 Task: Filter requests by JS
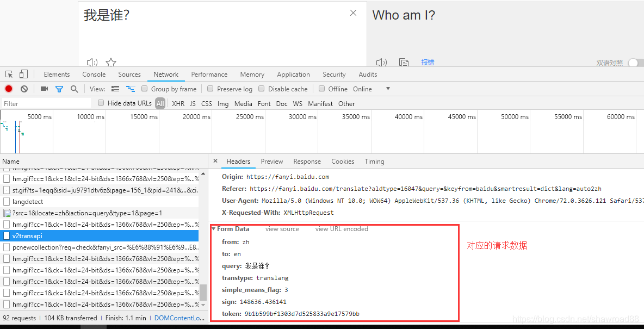tap(193, 103)
